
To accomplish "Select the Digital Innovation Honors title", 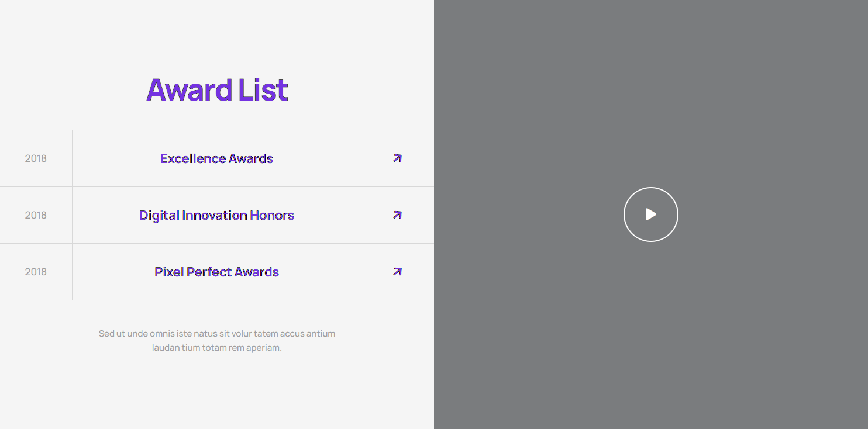I will click(216, 215).
